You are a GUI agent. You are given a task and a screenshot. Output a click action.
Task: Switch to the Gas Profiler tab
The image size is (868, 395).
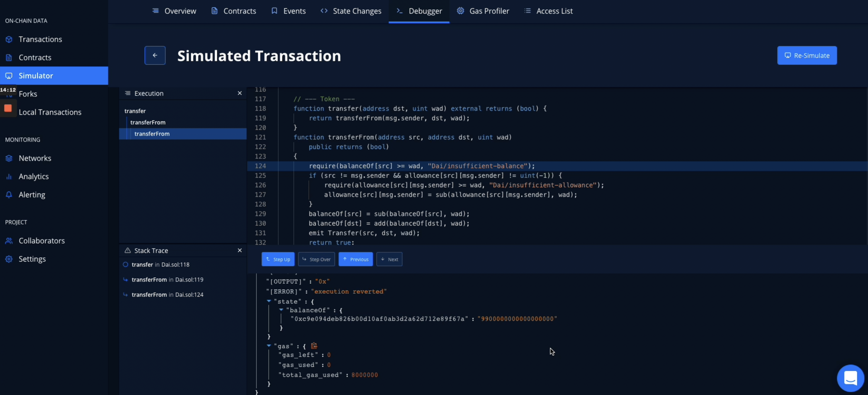[x=483, y=11]
